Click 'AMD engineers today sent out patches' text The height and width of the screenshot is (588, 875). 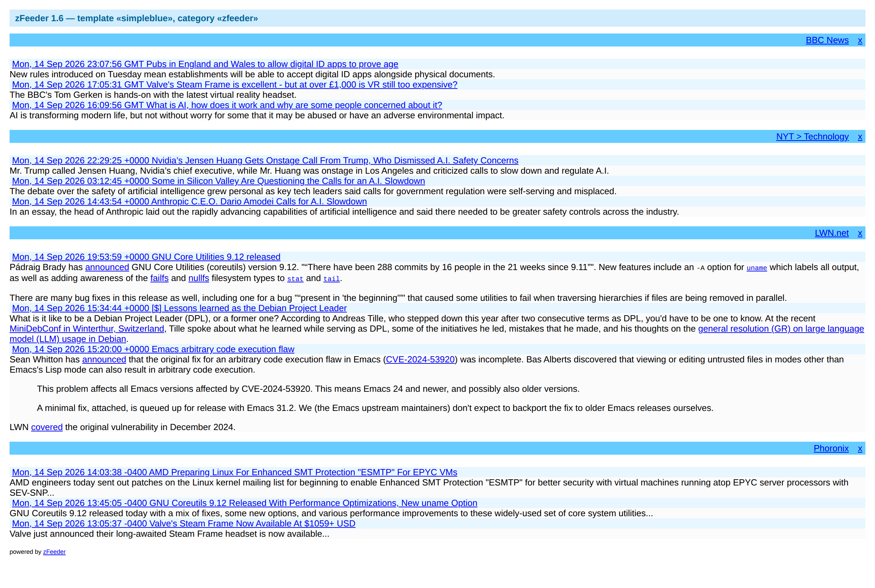[429, 488]
